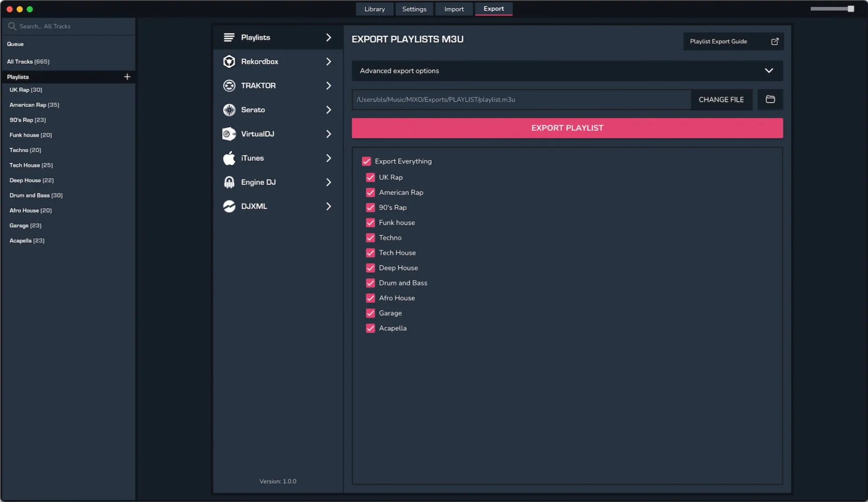Screen dimensions: 868x502
Task: Switch to the Settings tab
Action: [x=414, y=9]
